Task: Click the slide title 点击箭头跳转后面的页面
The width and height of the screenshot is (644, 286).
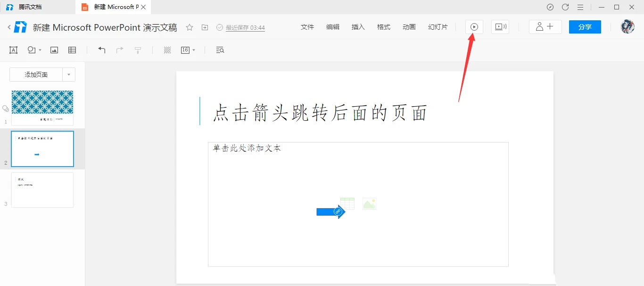Action: point(320,113)
